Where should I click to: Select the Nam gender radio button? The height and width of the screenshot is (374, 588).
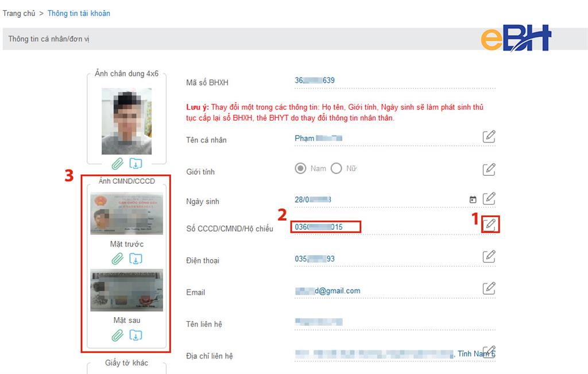coord(301,168)
